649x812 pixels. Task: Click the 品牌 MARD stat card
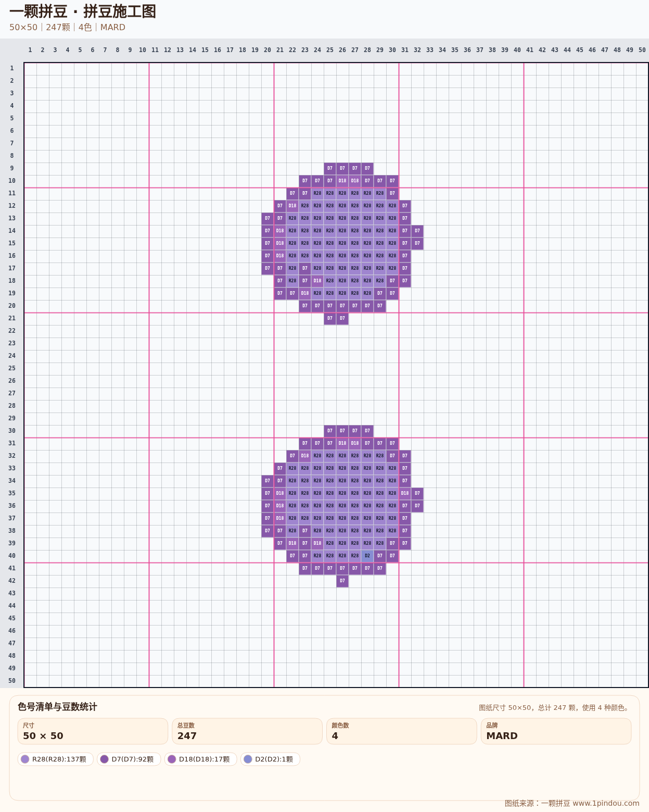pos(556,731)
